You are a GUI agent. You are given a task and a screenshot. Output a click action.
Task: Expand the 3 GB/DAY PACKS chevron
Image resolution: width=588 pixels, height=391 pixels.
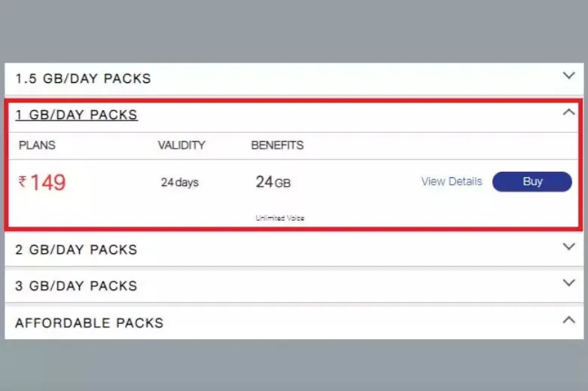tap(569, 283)
